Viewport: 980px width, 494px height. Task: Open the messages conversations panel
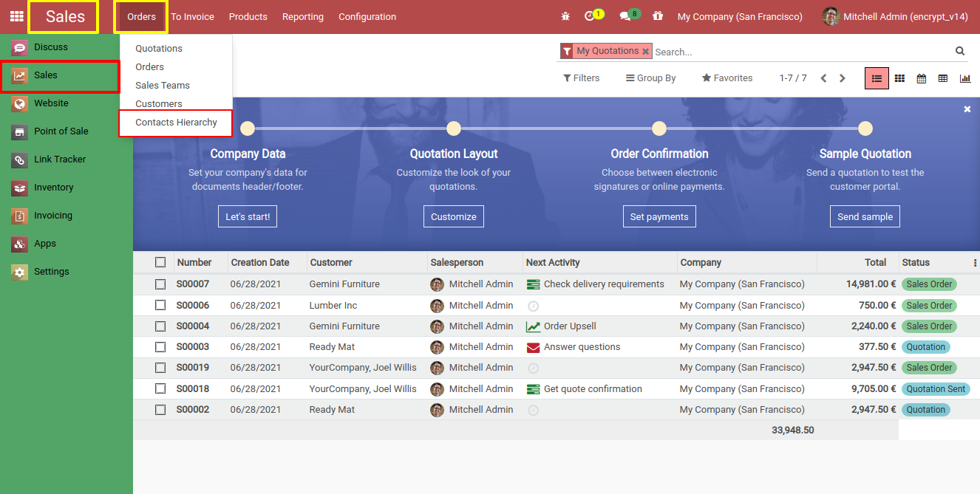[x=625, y=16]
